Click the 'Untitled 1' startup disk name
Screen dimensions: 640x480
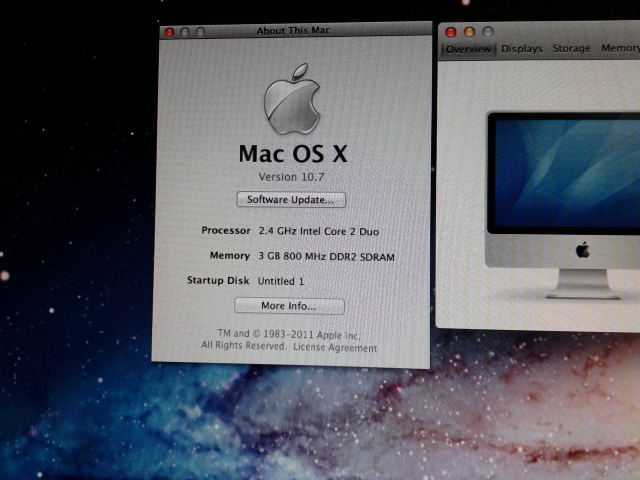click(x=281, y=281)
